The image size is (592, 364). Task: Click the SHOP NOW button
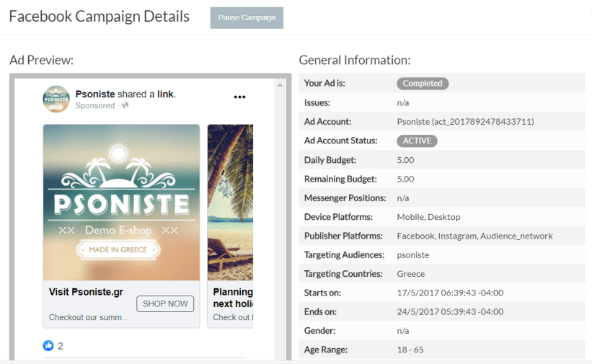point(165,303)
